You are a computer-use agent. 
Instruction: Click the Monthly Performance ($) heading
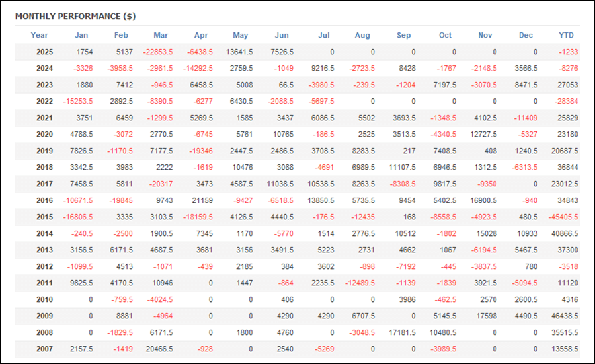click(75, 17)
